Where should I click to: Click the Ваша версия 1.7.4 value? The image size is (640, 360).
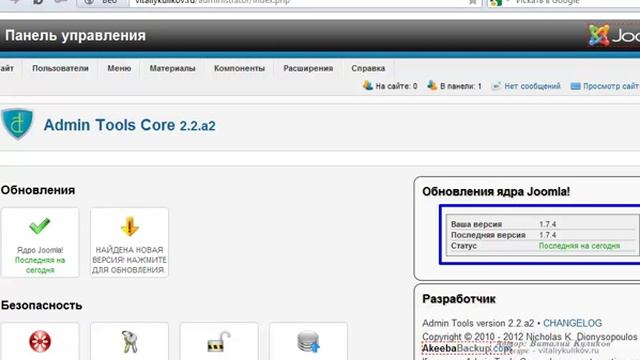pos(547,224)
